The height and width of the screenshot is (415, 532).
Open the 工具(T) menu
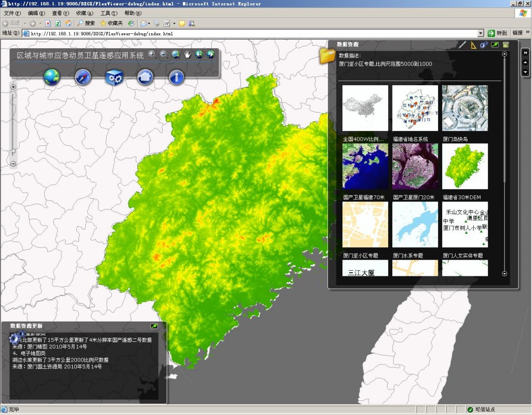tap(108, 13)
